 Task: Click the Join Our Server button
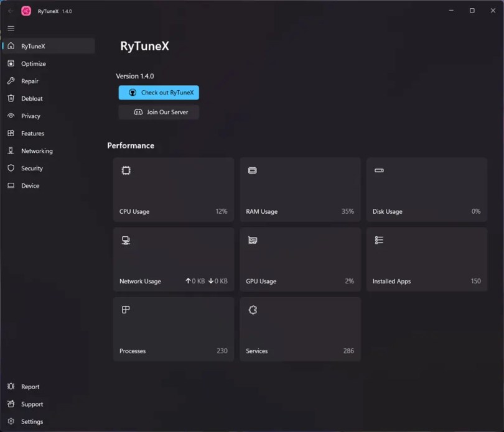(x=159, y=112)
